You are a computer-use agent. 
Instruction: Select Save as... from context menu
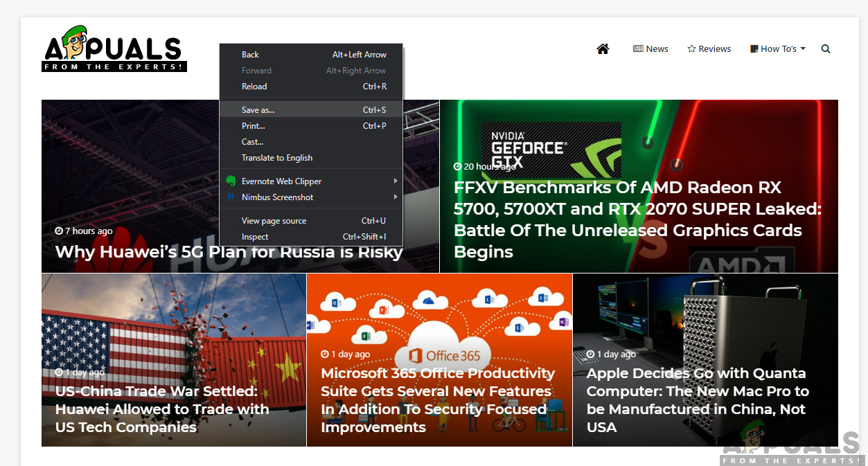[259, 110]
